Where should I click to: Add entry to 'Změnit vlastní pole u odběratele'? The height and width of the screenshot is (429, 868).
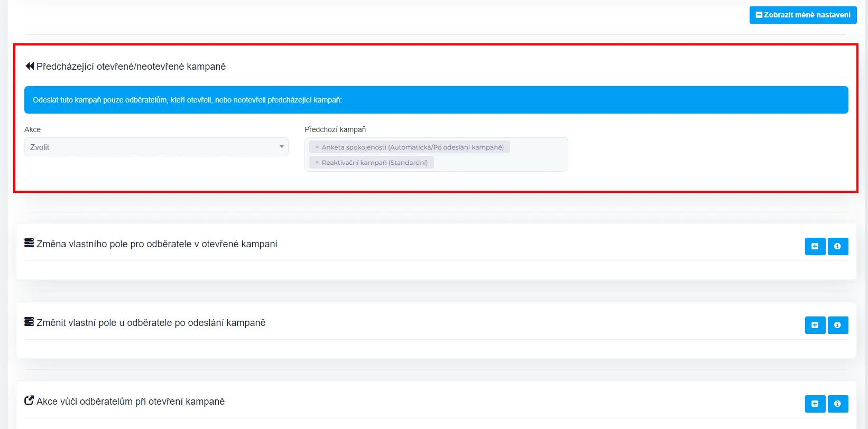(815, 325)
